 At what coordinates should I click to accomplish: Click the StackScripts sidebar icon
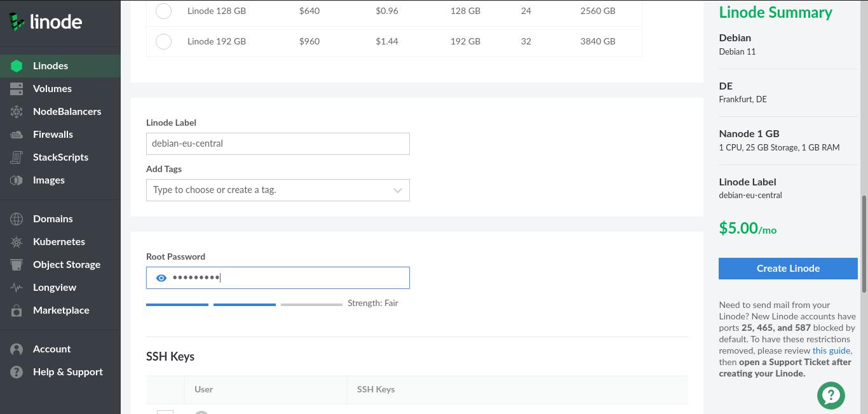click(x=17, y=157)
